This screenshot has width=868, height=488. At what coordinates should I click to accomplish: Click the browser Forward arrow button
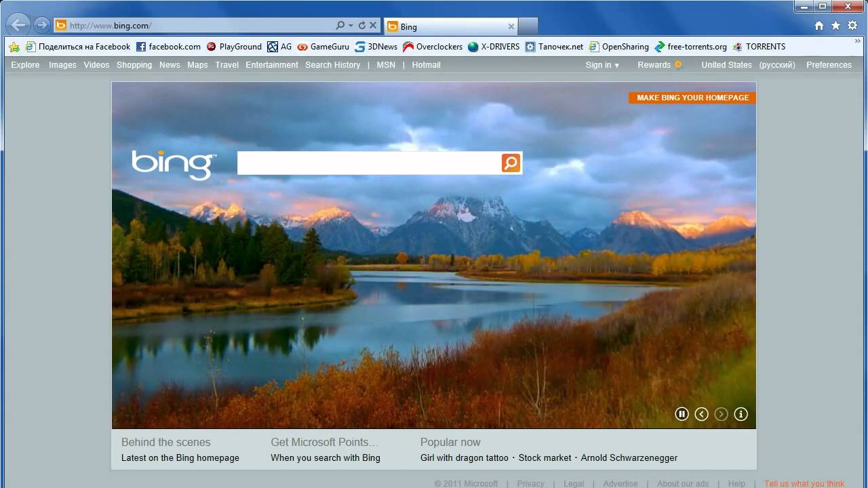[42, 25]
